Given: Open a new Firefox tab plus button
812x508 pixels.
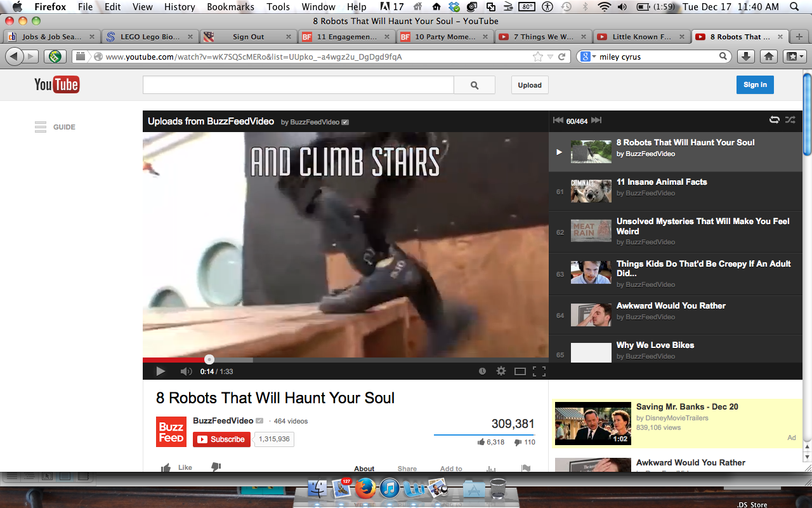Looking at the screenshot, I should click(799, 37).
